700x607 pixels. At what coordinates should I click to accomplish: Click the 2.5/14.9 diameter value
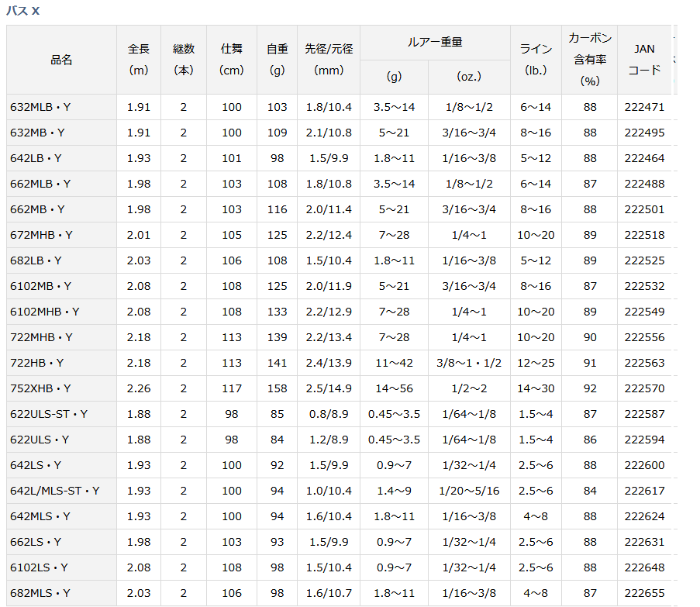coord(329,388)
